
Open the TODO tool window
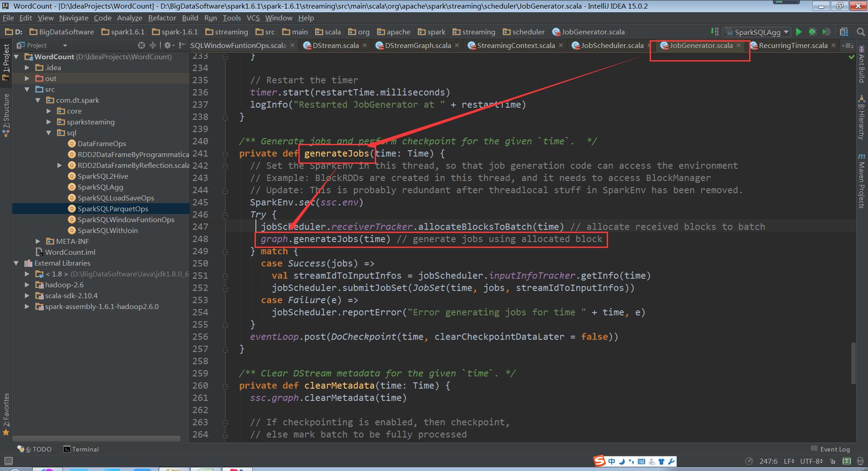(x=34, y=449)
